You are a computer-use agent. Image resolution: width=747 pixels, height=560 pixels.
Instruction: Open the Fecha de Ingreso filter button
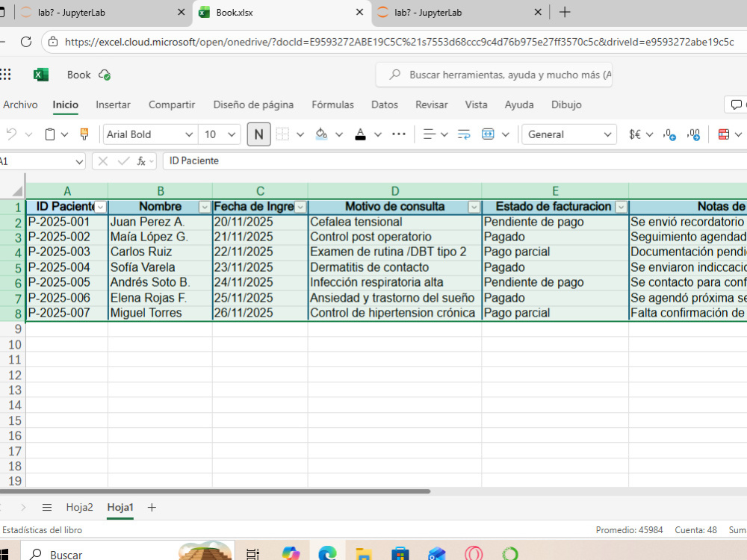(300, 207)
